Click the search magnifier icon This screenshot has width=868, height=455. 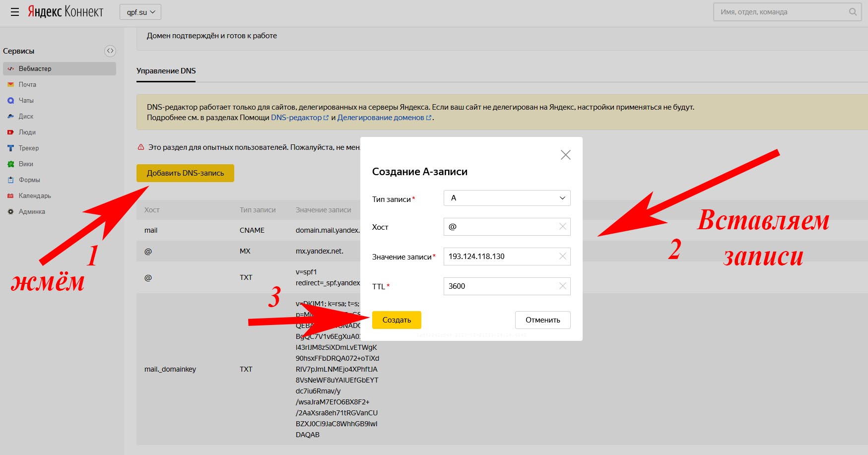point(853,12)
